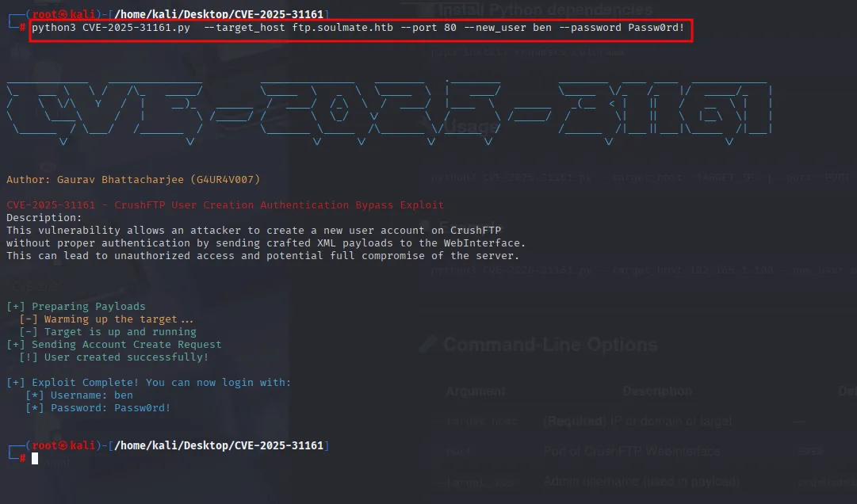Click the port value "80" in the command

450,27
